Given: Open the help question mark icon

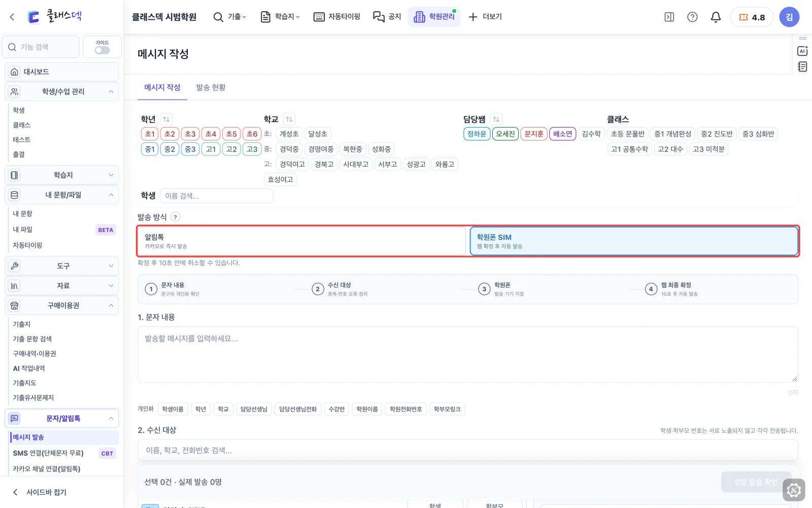Looking at the screenshot, I should (692, 17).
